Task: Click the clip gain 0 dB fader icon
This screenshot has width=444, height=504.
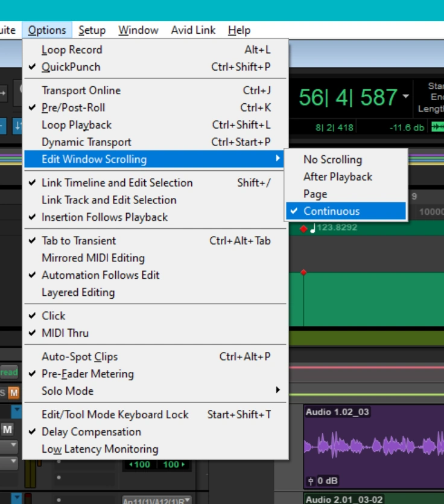Action: (x=310, y=482)
